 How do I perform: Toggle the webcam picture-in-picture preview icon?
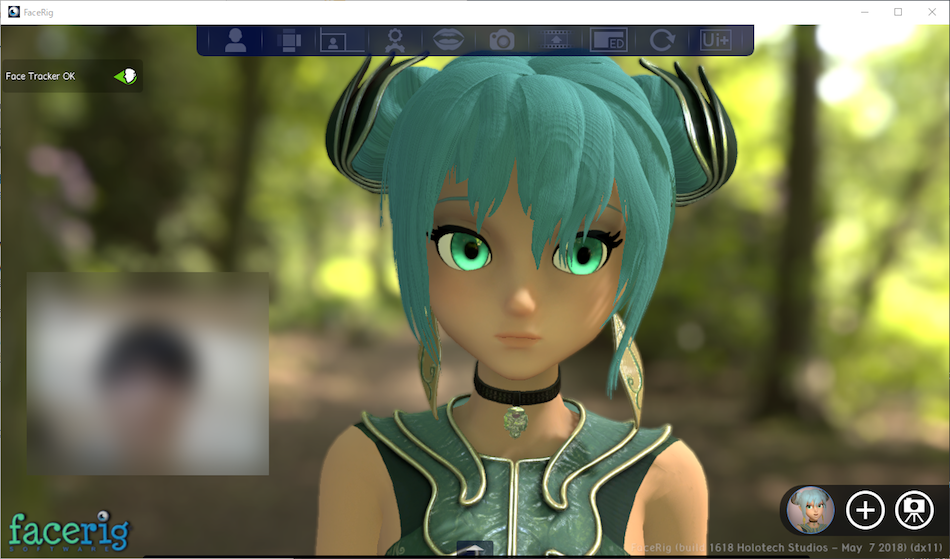pyautogui.click(x=342, y=40)
